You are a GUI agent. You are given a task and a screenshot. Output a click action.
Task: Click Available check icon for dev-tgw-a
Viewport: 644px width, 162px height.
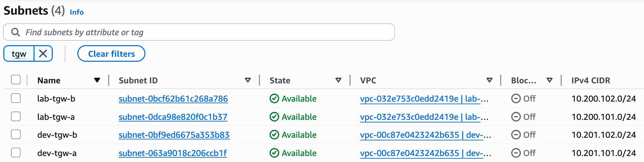[274, 153]
